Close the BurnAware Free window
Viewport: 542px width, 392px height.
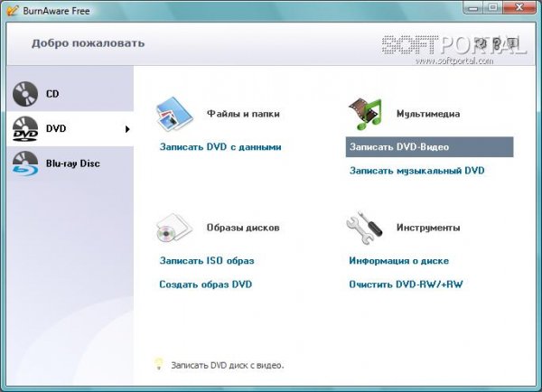point(519,7)
